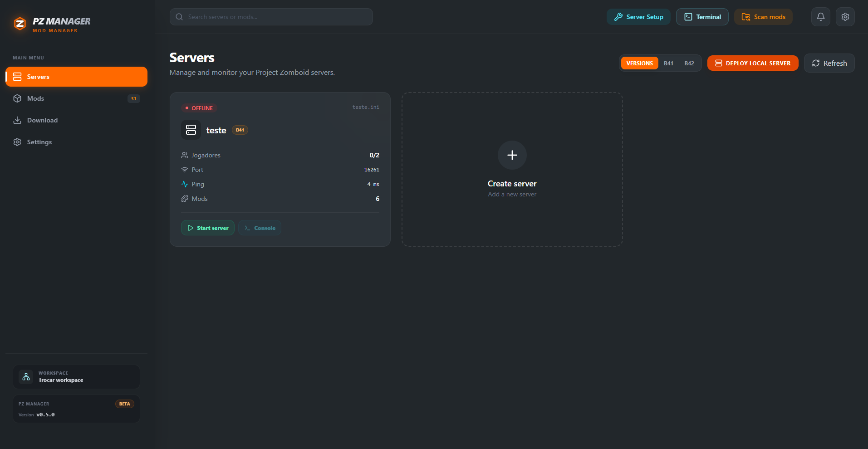Click the Ping activity icon
The width and height of the screenshot is (868, 449).
coord(185,184)
